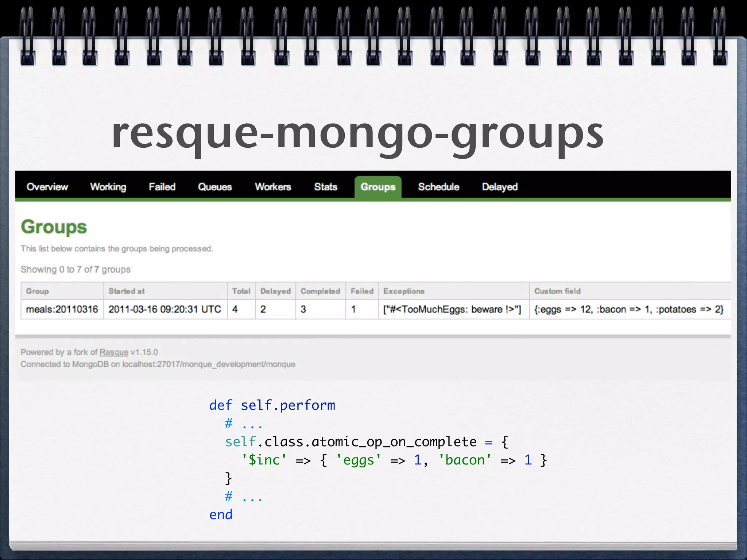Click 'Showing 0 to 7 of 7 groups' text

pos(76,269)
